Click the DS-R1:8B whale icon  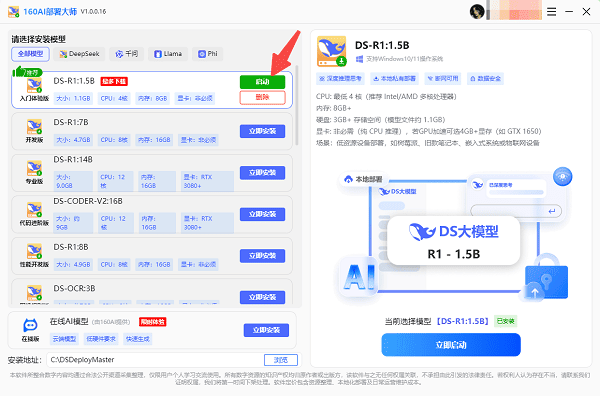(34, 251)
